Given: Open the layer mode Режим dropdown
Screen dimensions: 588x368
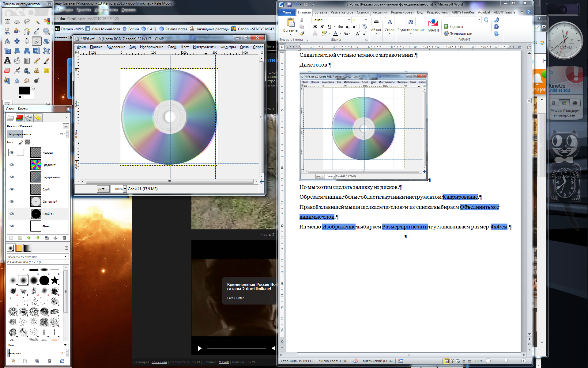Looking at the screenshot, I should (x=66, y=126).
